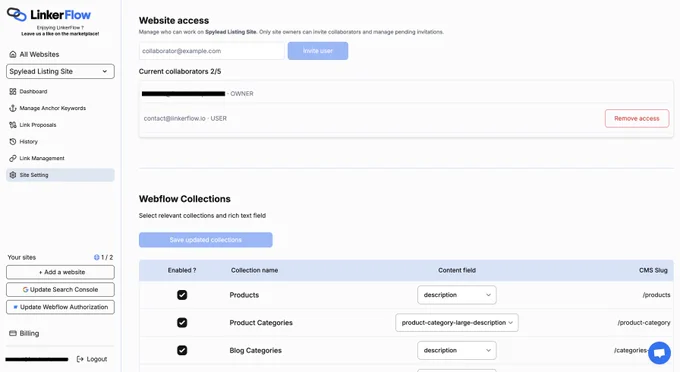
Task: Click the Link Management chain icon
Action: tap(13, 158)
